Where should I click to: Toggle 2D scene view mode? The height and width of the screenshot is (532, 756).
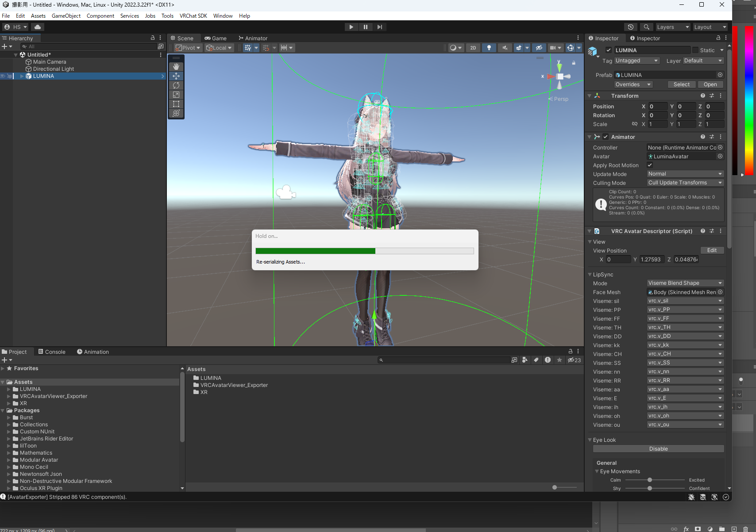pos(473,48)
